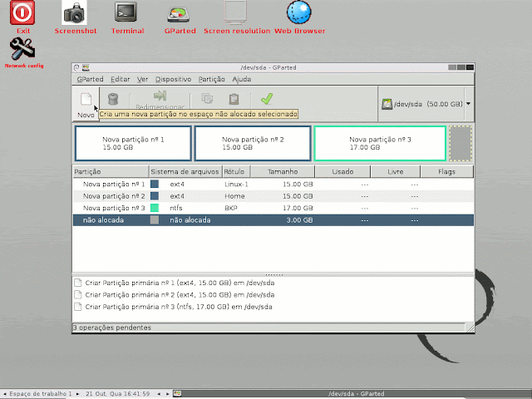Click the operation icon for Partição primária nº 3

[x=78, y=307]
